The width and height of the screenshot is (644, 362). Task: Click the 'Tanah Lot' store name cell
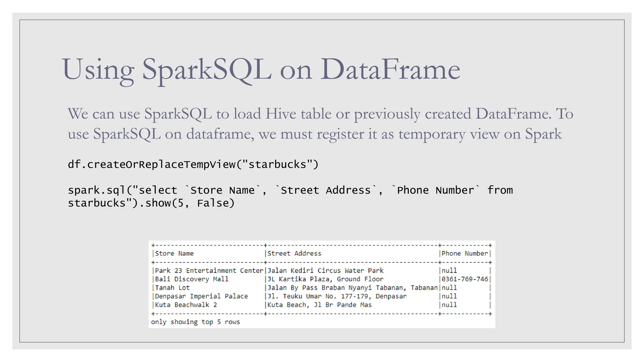[172, 288]
